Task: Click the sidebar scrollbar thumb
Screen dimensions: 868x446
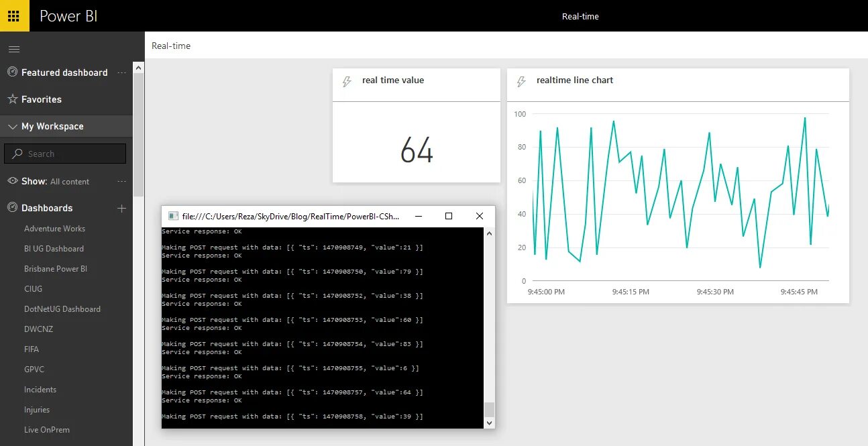Action: point(138,134)
